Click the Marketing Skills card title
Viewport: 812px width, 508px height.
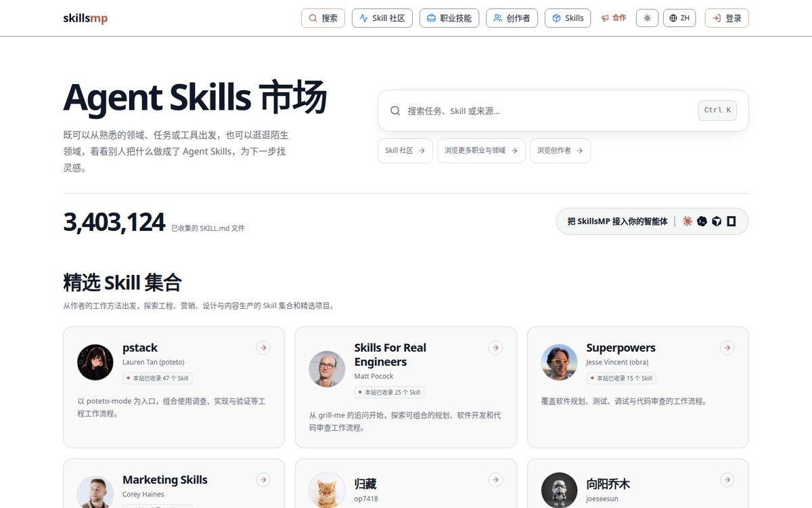[x=165, y=480]
